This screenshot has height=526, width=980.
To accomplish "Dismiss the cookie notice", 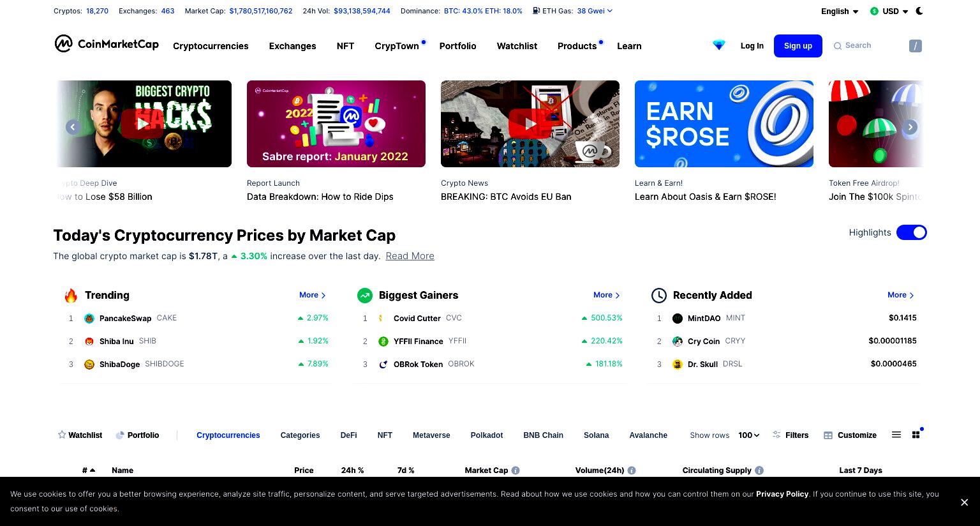I will pos(965,502).
